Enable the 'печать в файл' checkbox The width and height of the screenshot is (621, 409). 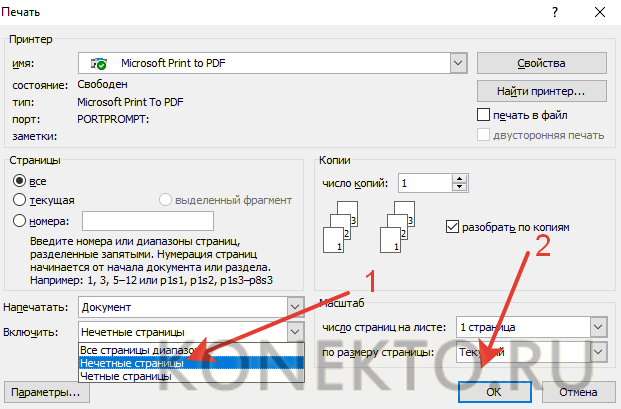(x=484, y=115)
